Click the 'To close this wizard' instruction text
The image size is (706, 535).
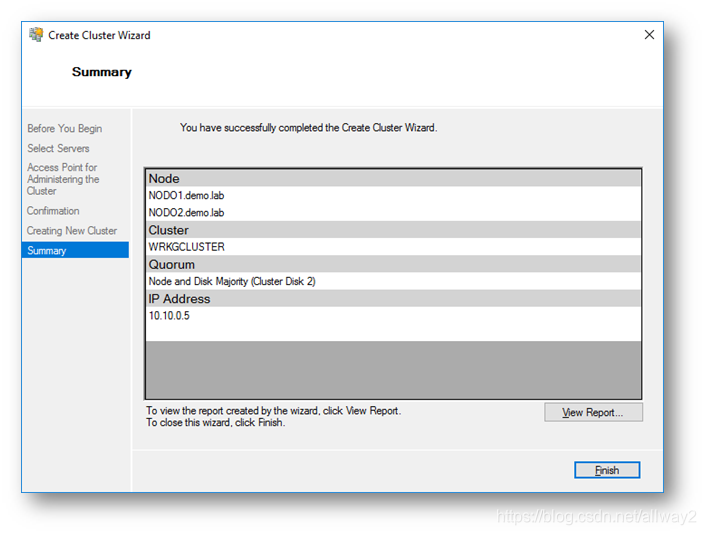(215, 422)
